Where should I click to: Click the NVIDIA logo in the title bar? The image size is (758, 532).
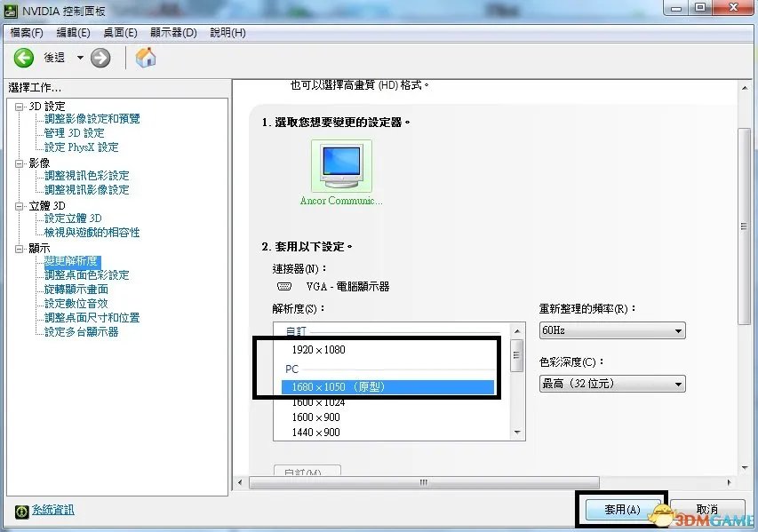[x=12, y=11]
